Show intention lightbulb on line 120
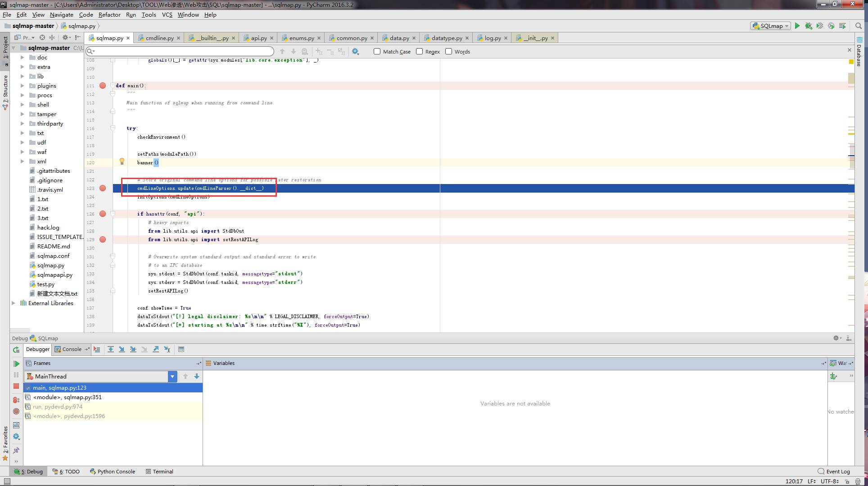Viewport: 868px width, 486px height. 122,162
